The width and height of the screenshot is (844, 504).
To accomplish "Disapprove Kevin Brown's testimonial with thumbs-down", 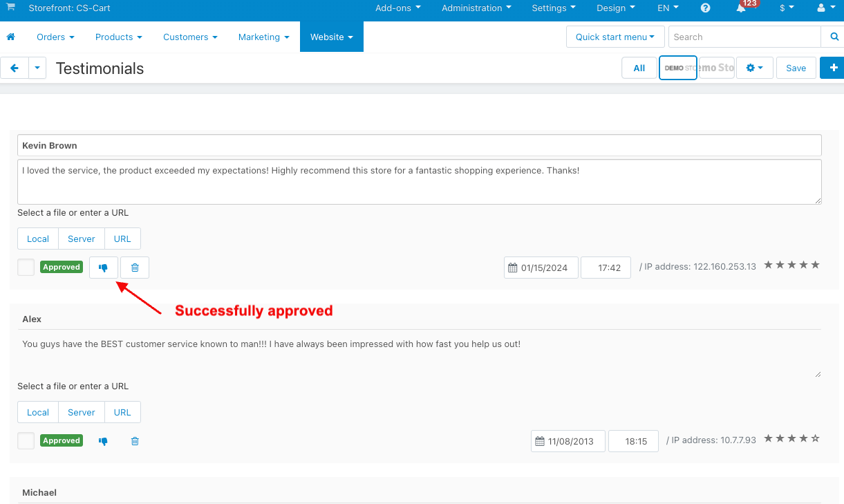I will point(104,268).
